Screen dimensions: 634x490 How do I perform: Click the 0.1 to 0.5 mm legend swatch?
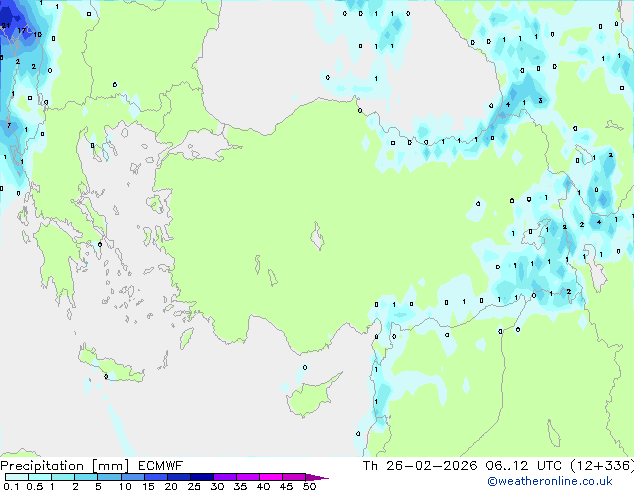(x=17, y=477)
